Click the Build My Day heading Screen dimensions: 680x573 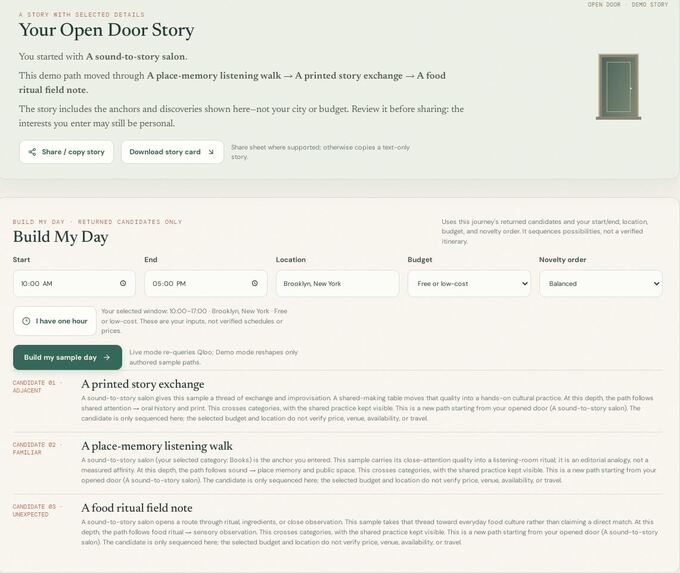pos(60,237)
